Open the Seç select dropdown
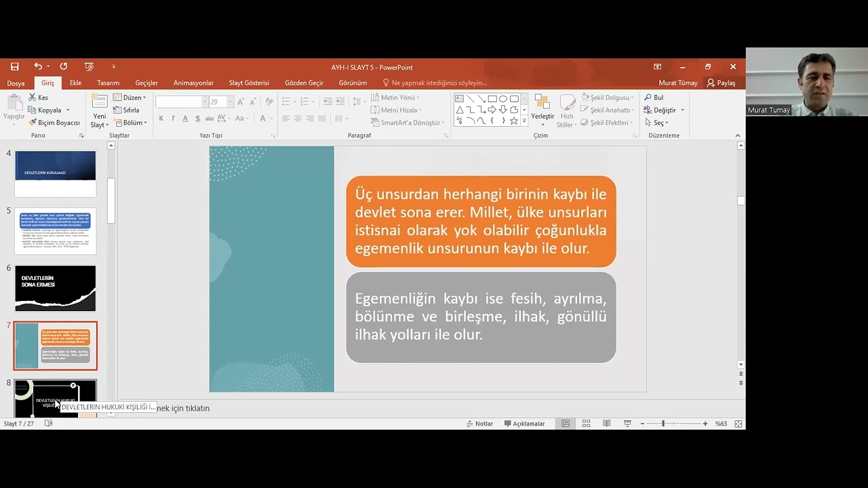868x488 pixels. pyautogui.click(x=656, y=123)
